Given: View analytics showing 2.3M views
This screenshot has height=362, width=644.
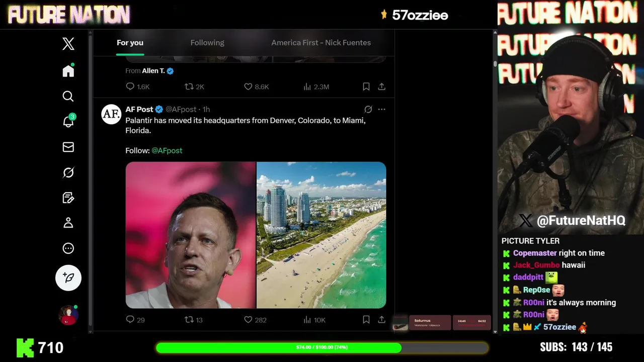Looking at the screenshot, I should pyautogui.click(x=316, y=86).
